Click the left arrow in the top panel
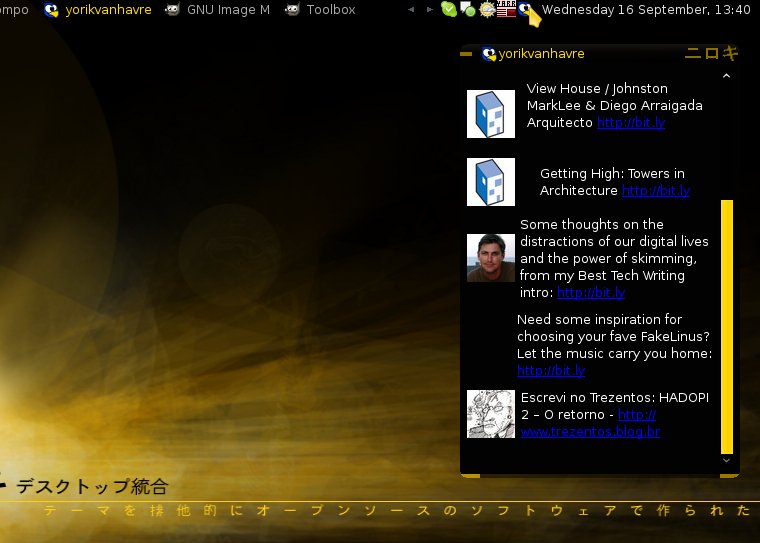Image resolution: width=760 pixels, height=543 pixels. (x=411, y=10)
